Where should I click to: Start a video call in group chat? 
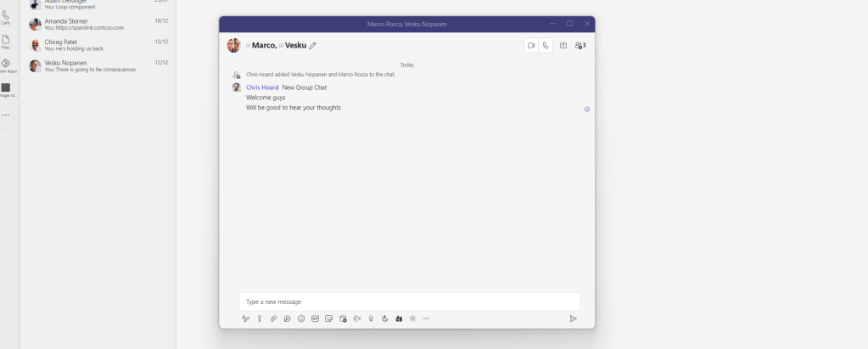pyautogui.click(x=532, y=45)
